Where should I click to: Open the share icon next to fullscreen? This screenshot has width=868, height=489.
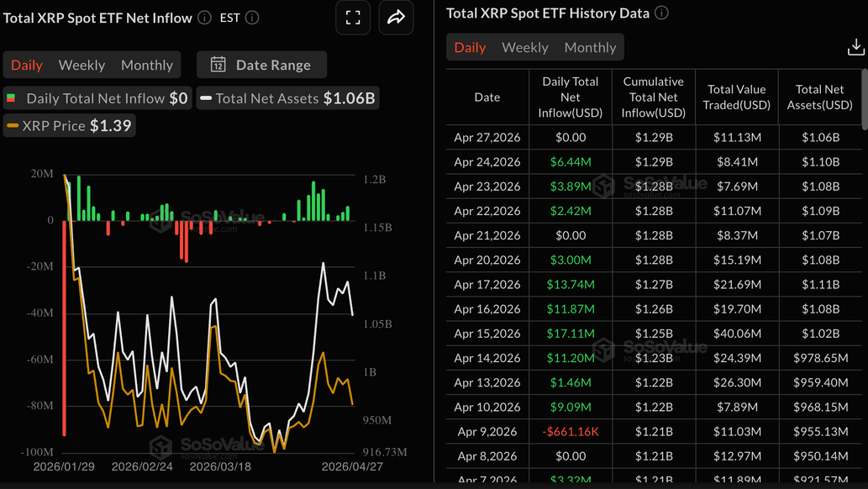tap(396, 18)
